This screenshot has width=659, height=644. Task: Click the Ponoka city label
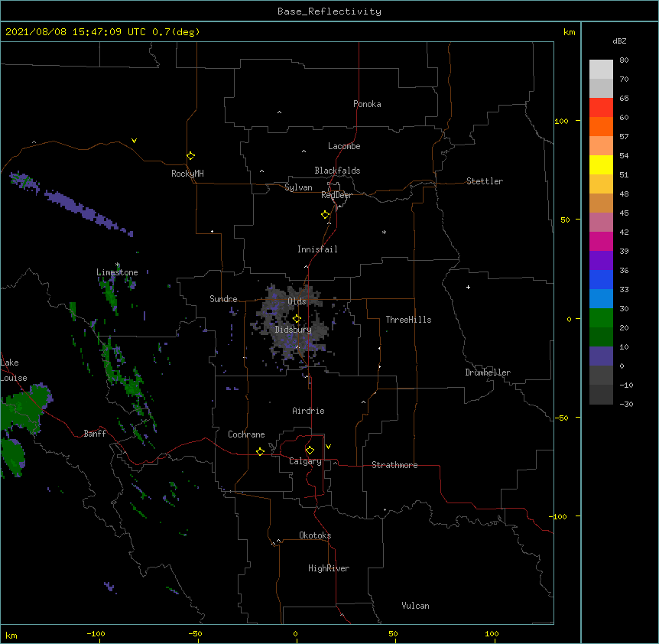(x=367, y=104)
